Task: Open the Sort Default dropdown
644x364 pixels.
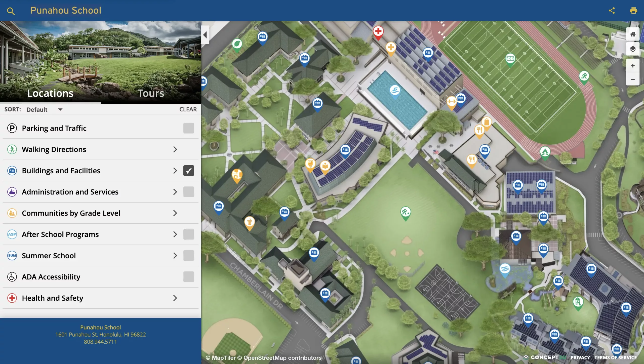Action: pos(44,109)
